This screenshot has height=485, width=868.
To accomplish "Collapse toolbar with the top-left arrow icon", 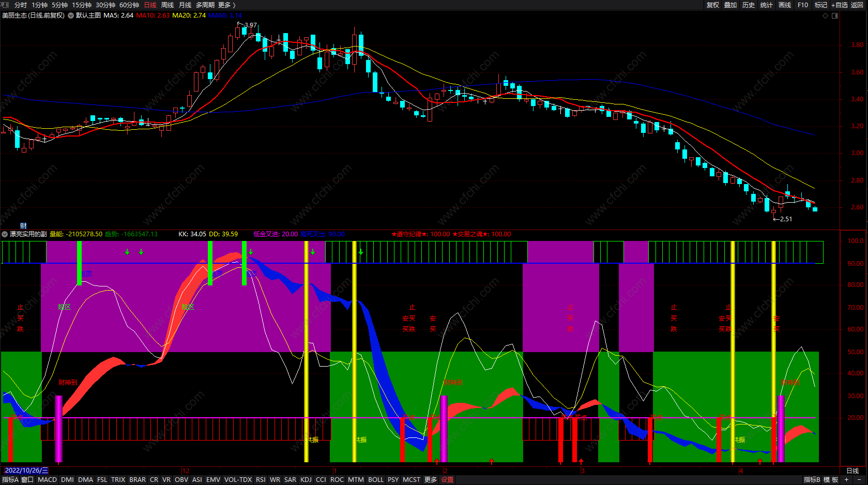I will pyautogui.click(x=5, y=5).
